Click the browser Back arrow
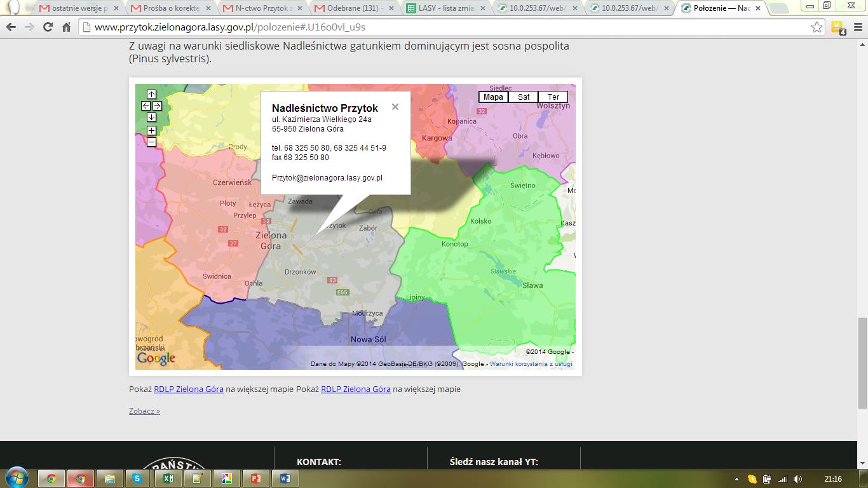The image size is (868, 488). tap(11, 27)
